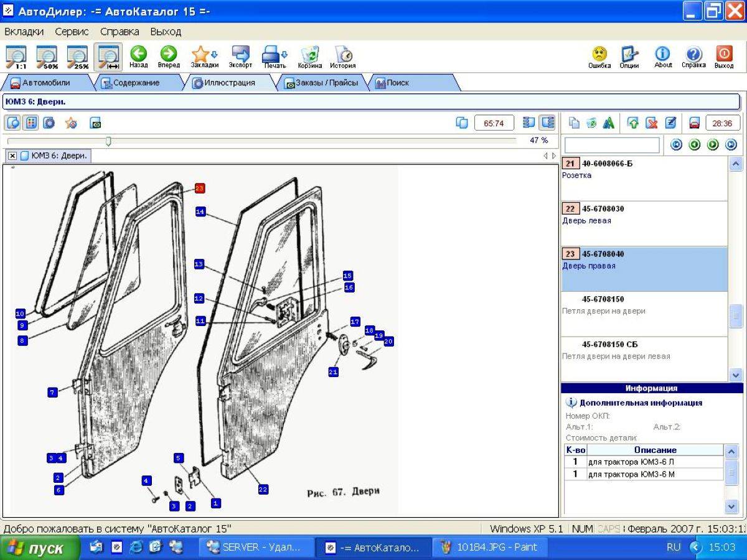Viewport: 747px width, 560px height.
Task: Click the blue edit note icon
Action: [671, 123]
